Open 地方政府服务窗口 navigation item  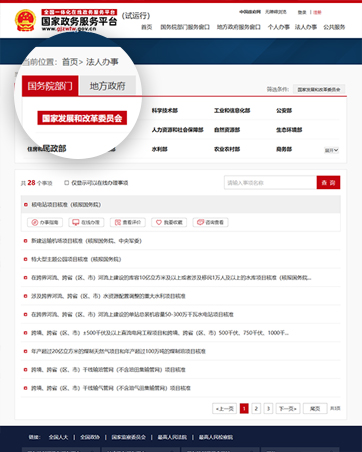coord(239,27)
